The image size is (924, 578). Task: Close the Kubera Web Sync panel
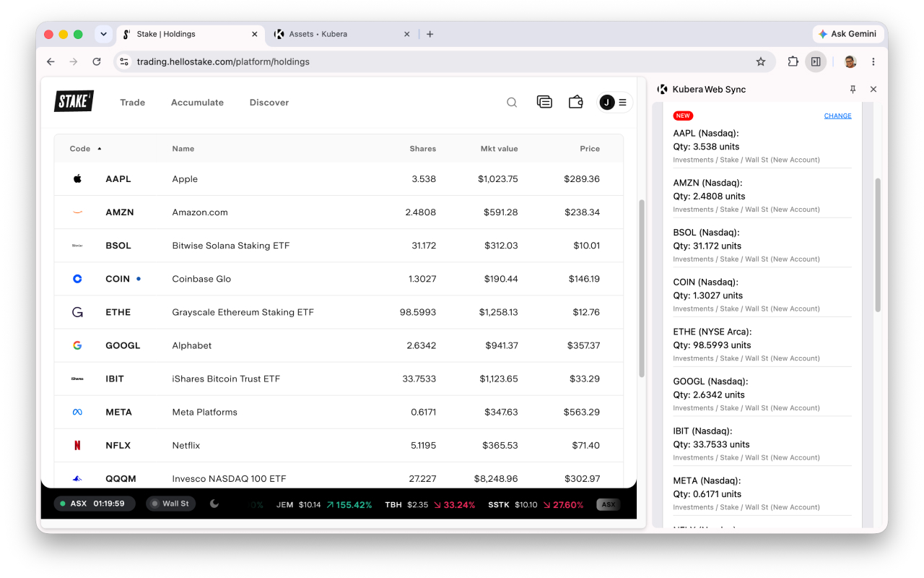[873, 90]
